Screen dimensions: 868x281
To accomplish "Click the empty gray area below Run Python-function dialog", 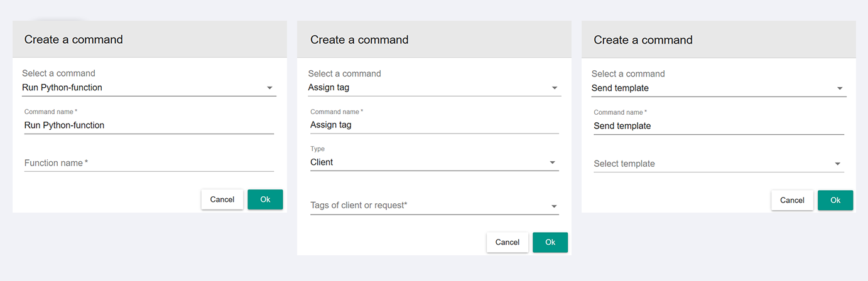I will [x=149, y=246].
